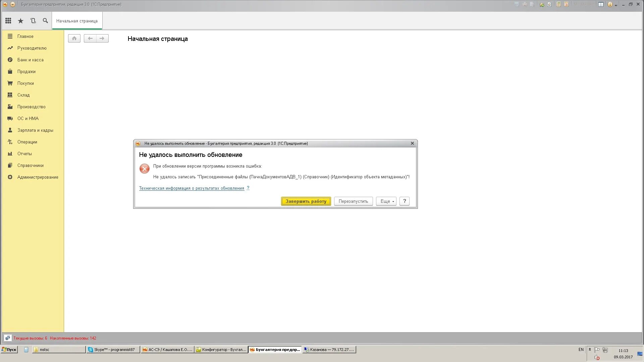This screenshot has height=362, width=644.
Task: Click the info icon in title bar
Action: [x=610, y=4]
